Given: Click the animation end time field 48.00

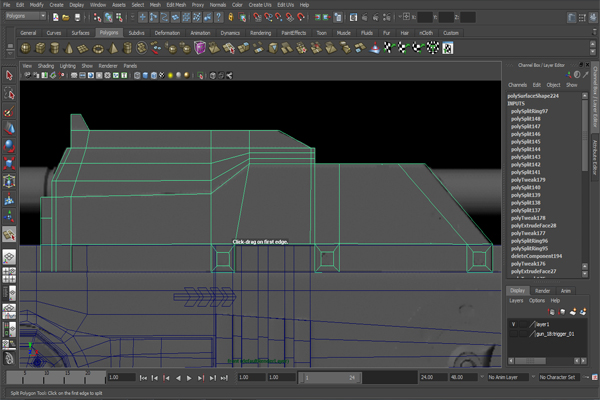Looking at the screenshot, I should pos(463,377).
